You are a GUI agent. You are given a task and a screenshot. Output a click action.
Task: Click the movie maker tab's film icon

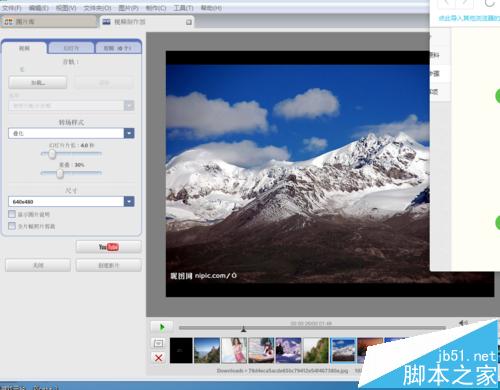pos(106,22)
